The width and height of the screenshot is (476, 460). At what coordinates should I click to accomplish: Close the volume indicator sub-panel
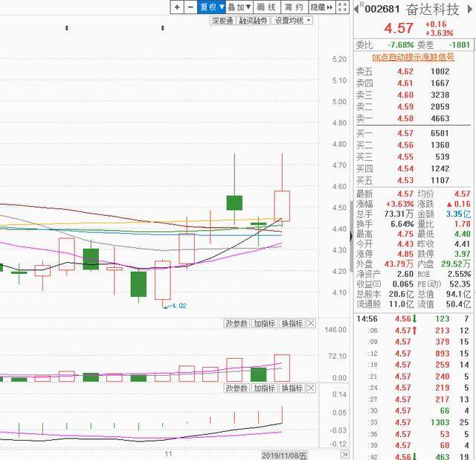(311, 324)
